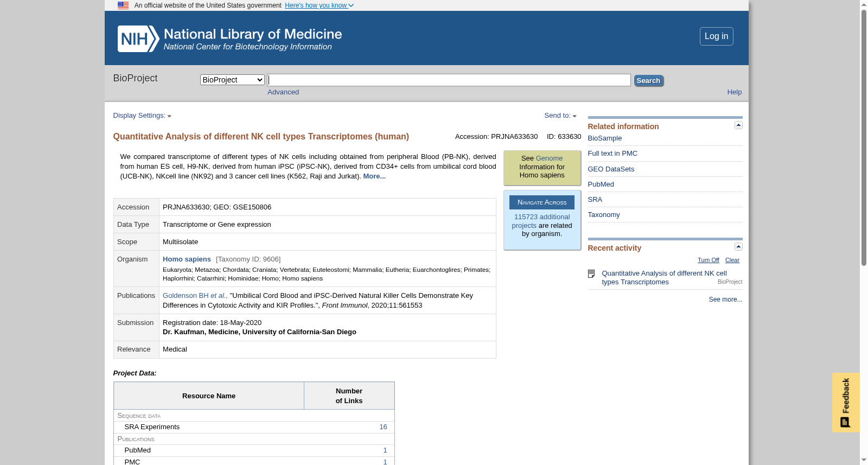Open GEO DataSets link

point(611,169)
